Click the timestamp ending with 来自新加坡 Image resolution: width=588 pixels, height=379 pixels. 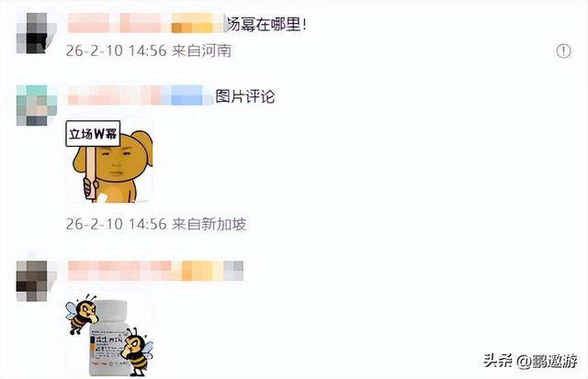tap(156, 224)
